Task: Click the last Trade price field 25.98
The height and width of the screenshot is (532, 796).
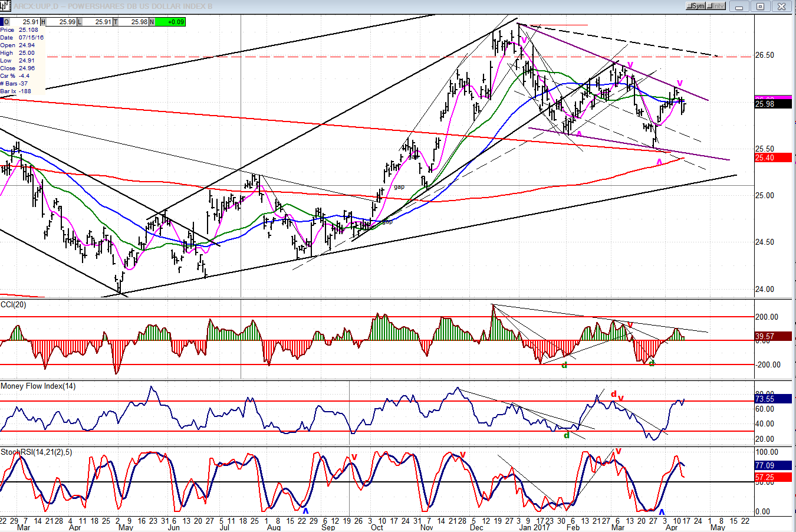Action: 131,22
